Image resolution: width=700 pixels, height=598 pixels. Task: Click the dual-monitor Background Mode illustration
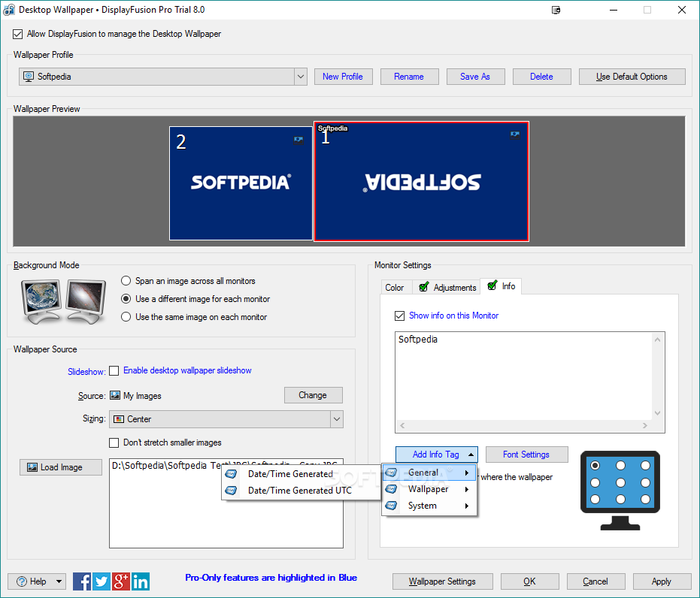[x=63, y=301]
